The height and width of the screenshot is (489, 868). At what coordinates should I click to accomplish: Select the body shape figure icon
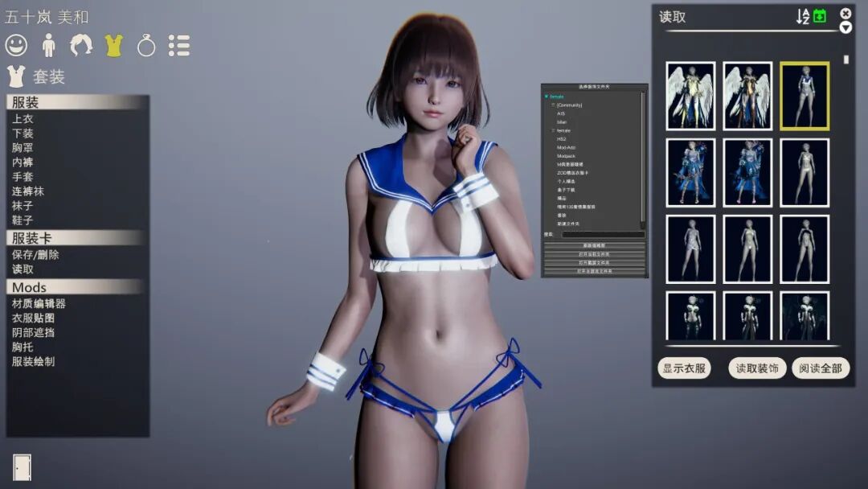[x=49, y=45]
